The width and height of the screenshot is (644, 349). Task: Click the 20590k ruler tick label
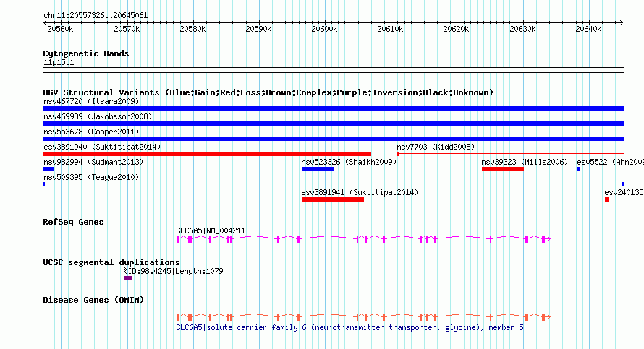pos(258,29)
